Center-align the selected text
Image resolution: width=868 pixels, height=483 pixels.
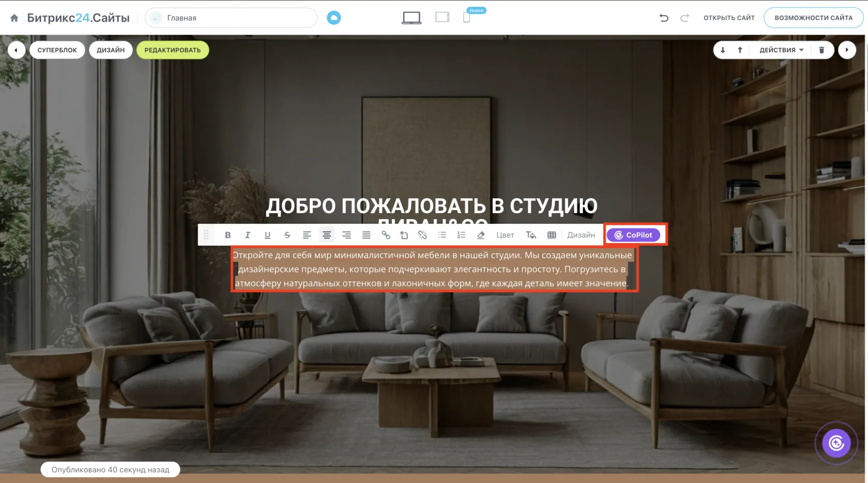(x=327, y=235)
